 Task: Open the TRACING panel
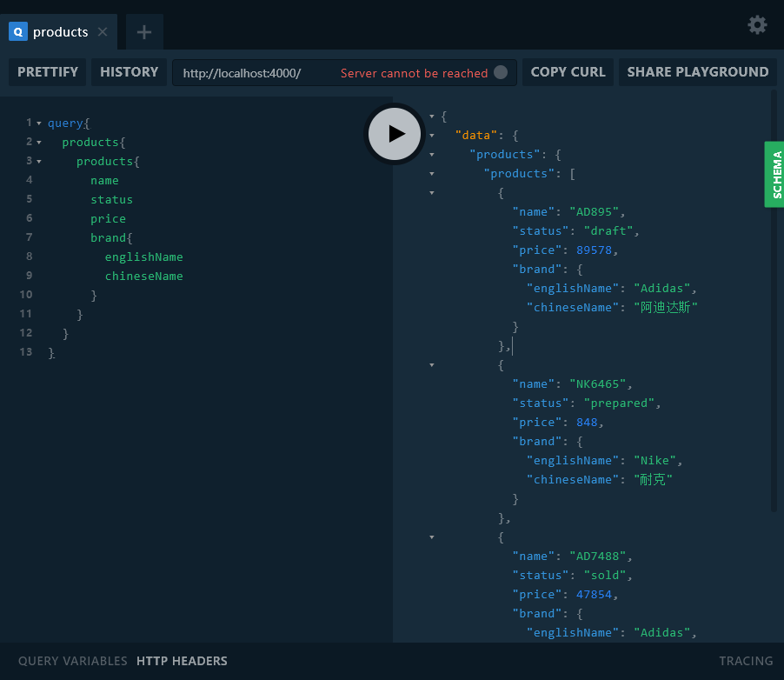746,661
